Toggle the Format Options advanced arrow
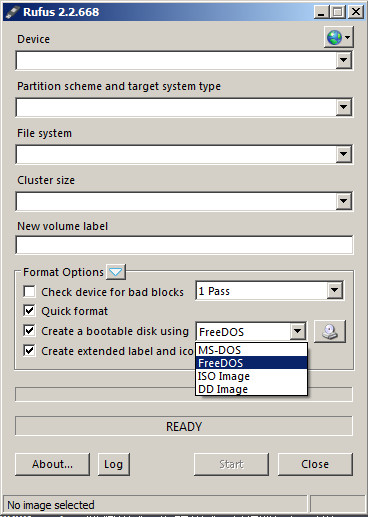This screenshot has width=368, height=517. 116,272
